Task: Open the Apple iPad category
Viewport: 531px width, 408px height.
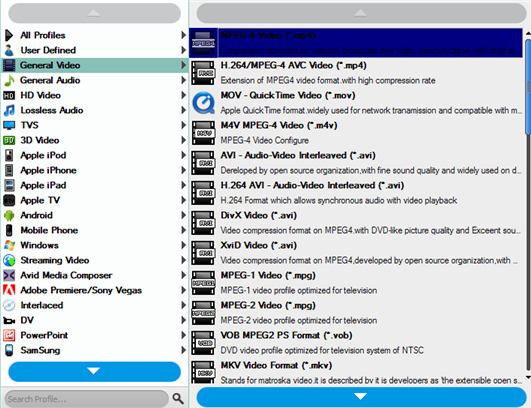Action: 95,185
